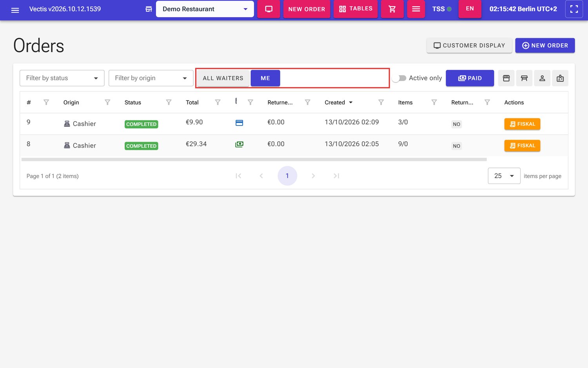The width and height of the screenshot is (588, 368).
Task: Enter fullscreen mode via corner icon
Action: coord(574,9)
